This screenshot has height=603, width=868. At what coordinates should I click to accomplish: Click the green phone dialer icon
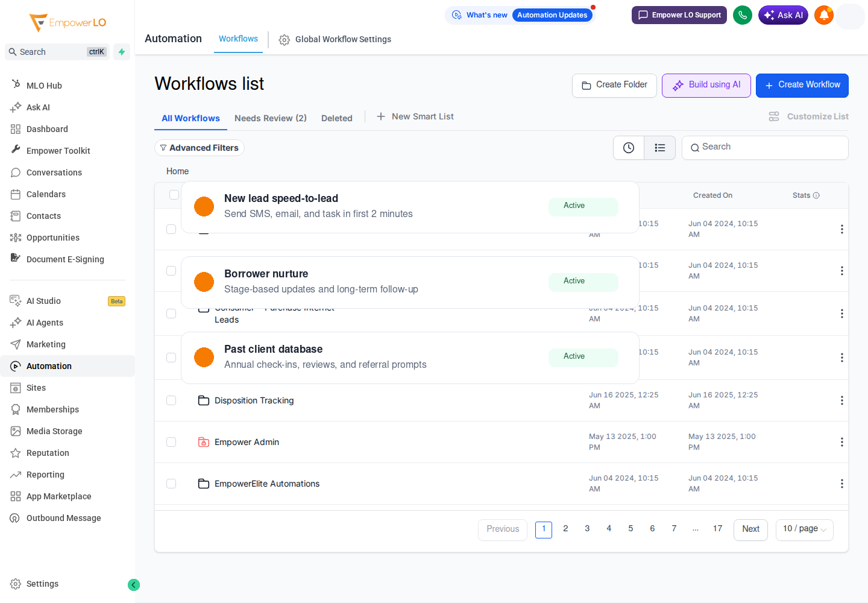pos(743,15)
